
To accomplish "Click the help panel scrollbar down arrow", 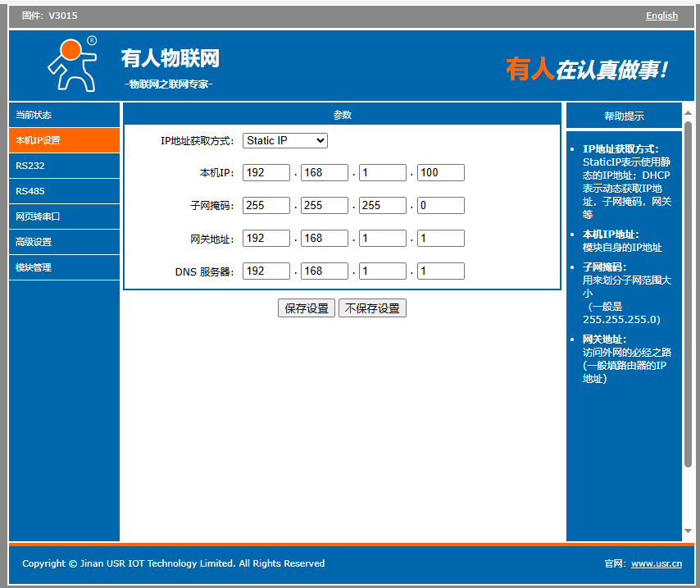I will [688, 532].
